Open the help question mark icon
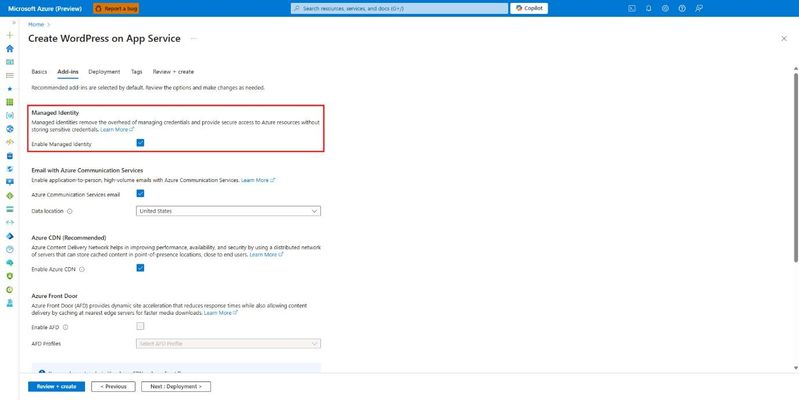Viewport: 799px width, 400px height. [x=682, y=8]
